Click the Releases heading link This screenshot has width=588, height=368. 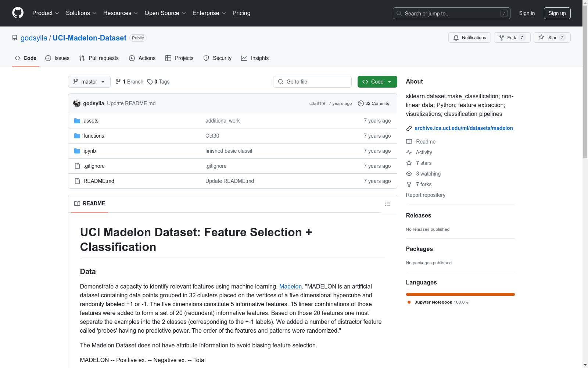(x=419, y=216)
